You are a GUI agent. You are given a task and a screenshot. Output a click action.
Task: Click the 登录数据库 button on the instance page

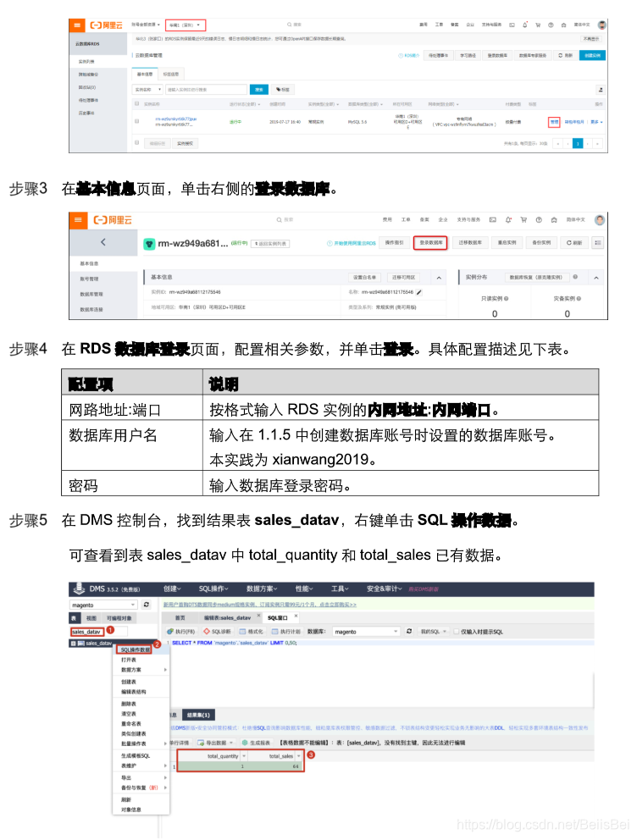point(431,243)
